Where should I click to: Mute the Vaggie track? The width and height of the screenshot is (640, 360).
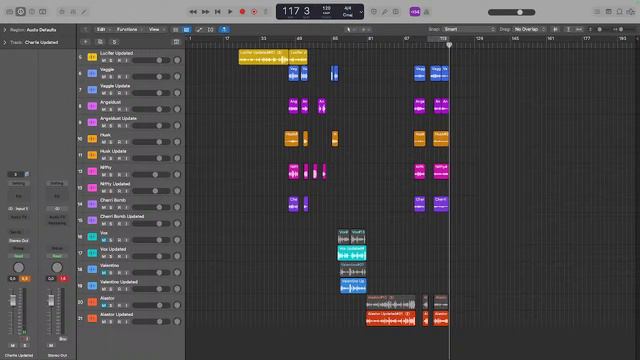(104, 77)
